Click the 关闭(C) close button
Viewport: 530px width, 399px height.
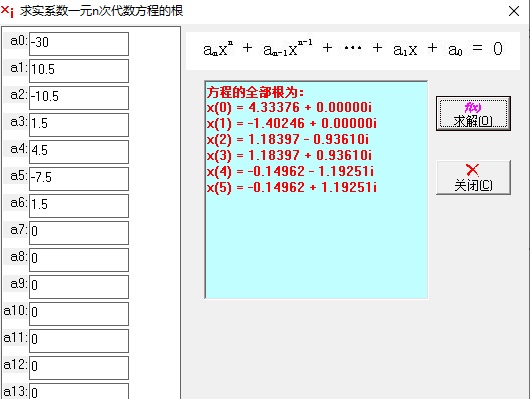click(x=473, y=178)
